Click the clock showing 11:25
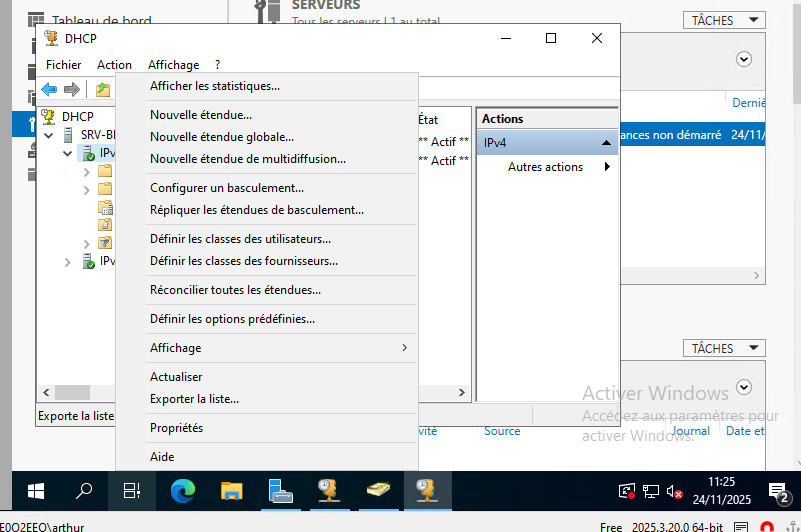 tap(721, 482)
